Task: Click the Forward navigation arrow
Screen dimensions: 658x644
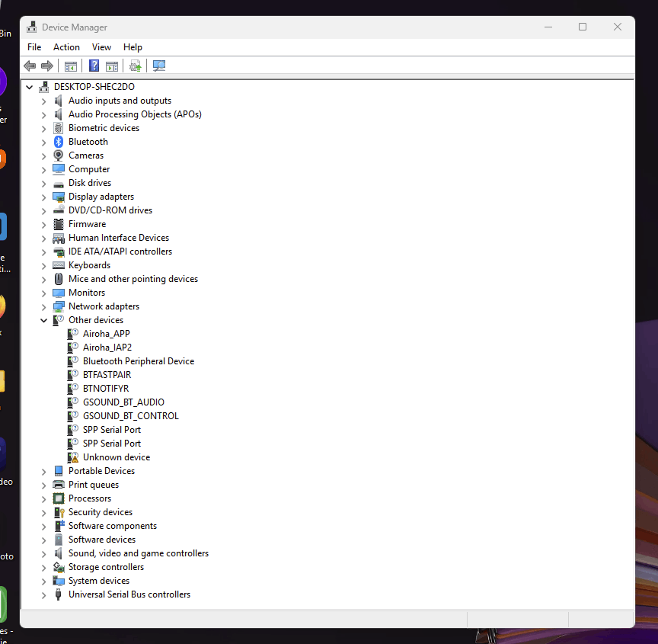Action: coord(47,66)
